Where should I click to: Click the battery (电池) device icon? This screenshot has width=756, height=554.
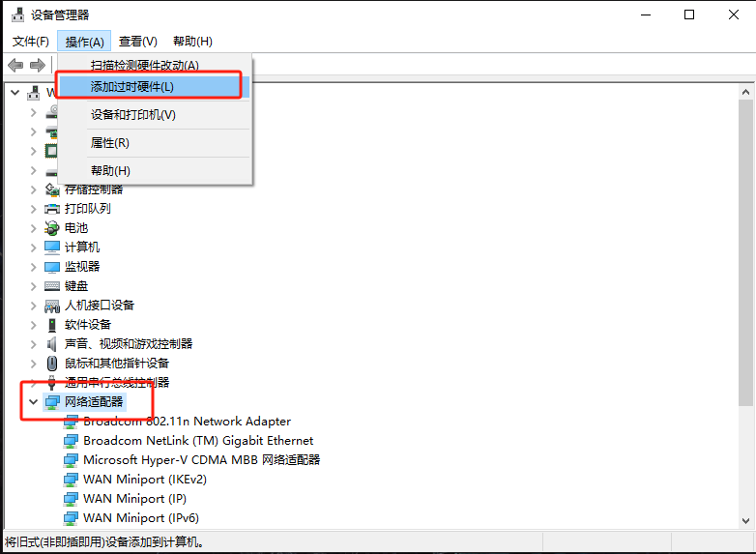52,228
